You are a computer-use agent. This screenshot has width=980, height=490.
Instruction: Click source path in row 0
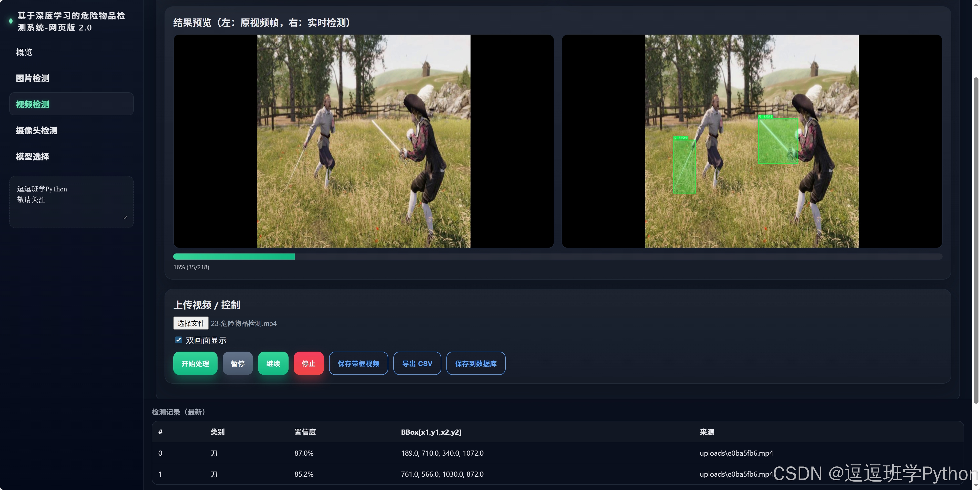pos(736,453)
